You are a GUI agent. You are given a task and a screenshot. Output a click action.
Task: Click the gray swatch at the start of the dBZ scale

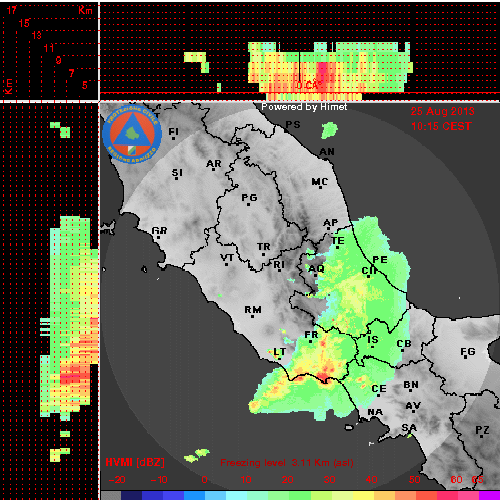pyautogui.click(x=111, y=495)
